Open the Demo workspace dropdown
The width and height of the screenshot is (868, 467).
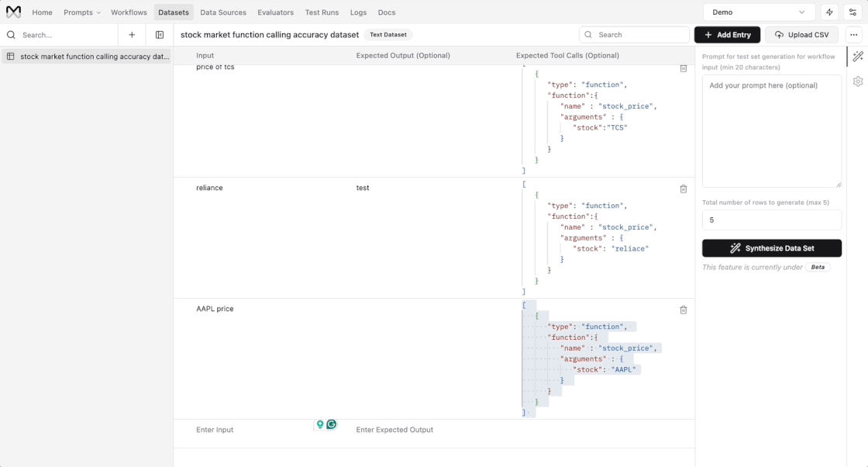[x=759, y=12]
